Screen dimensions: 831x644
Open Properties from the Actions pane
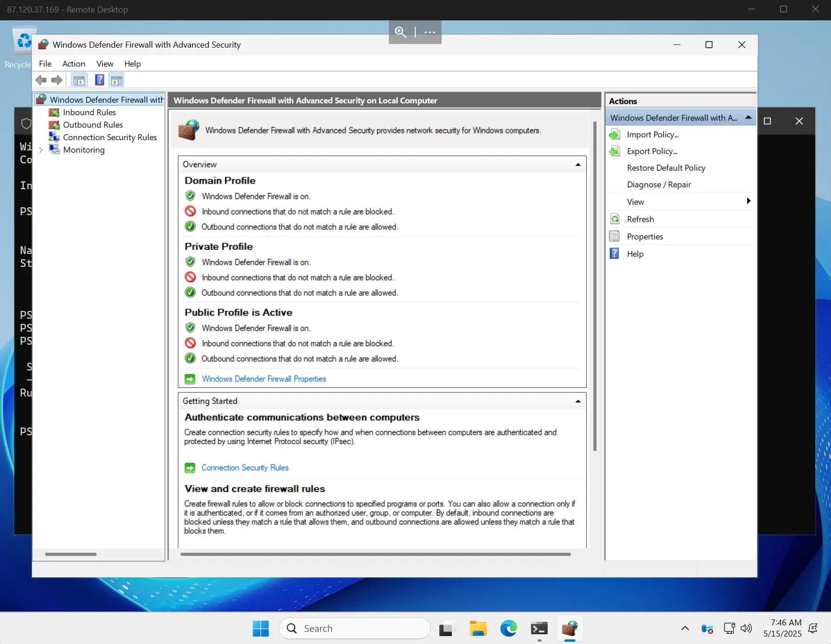click(x=645, y=236)
